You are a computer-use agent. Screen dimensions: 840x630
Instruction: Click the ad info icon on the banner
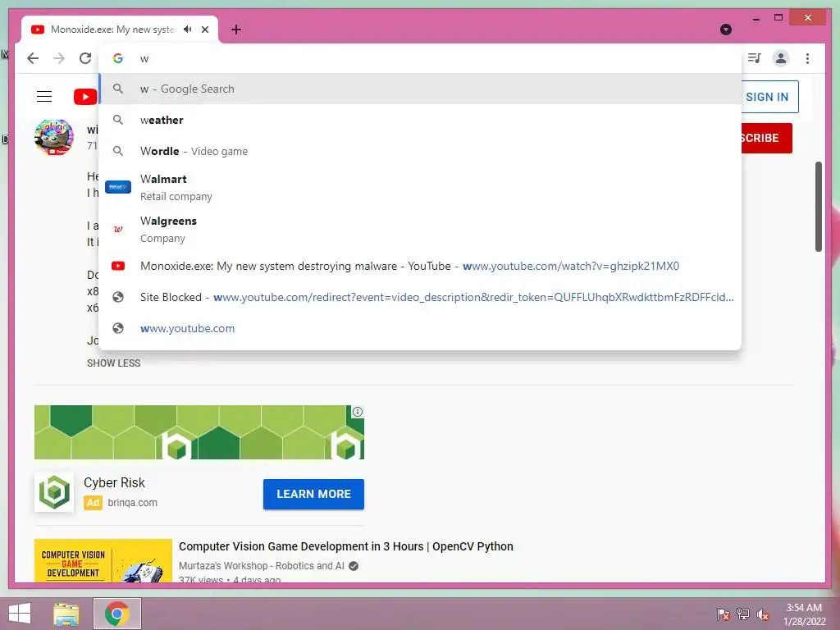pyautogui.click(x=358, y=412)
